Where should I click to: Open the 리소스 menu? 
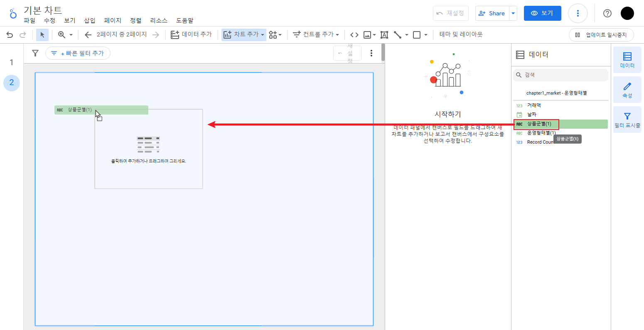tap(159, 20)
